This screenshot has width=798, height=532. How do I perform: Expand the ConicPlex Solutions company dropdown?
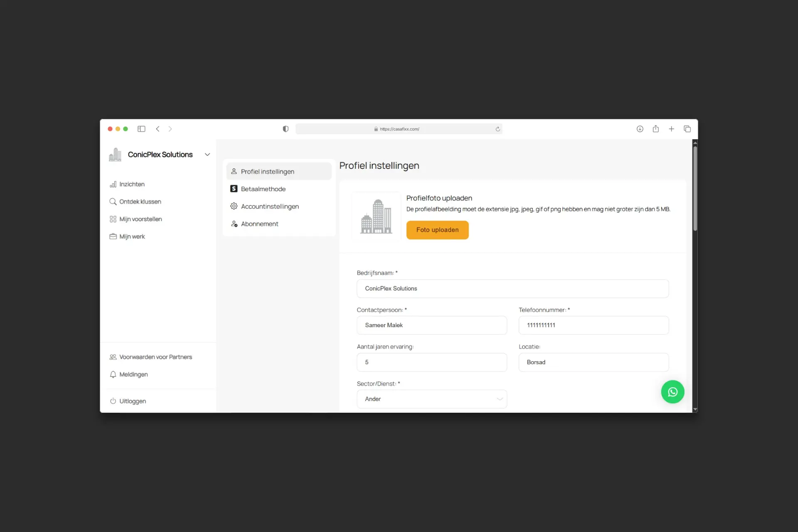tap(207, 155)
